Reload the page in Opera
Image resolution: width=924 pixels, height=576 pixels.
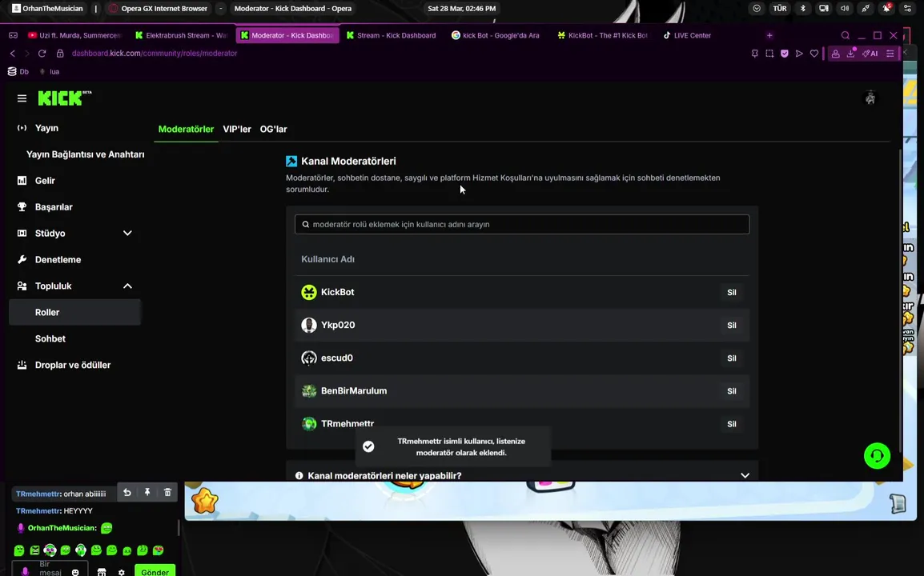[42, 53]
